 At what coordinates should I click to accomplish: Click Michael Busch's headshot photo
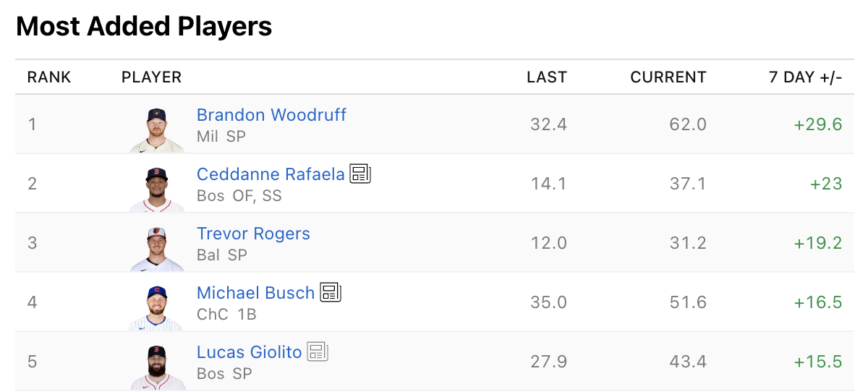pyautogui.click(x=158, y=307)
